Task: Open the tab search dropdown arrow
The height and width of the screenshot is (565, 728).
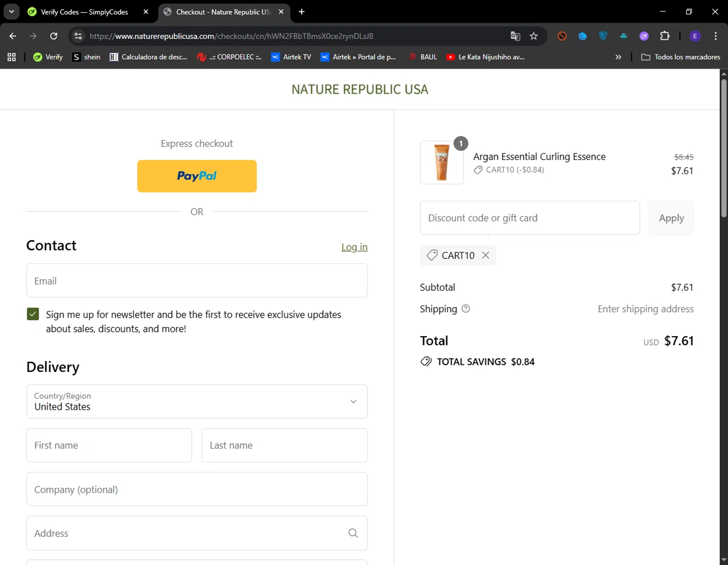Action: 11,12
